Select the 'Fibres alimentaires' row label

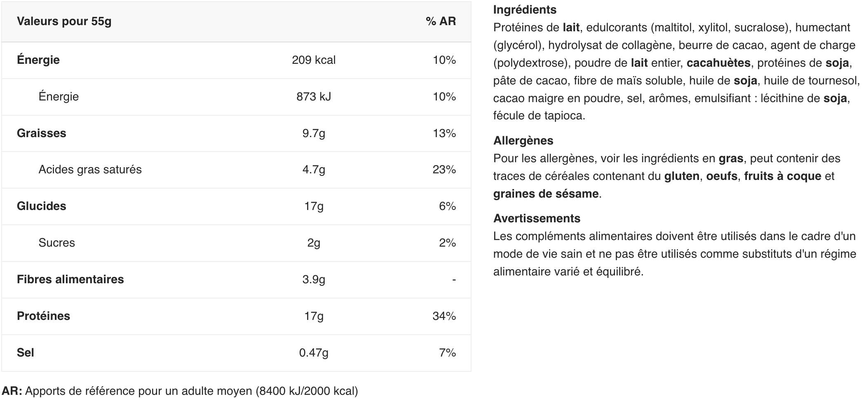click(x=70, y=280)
